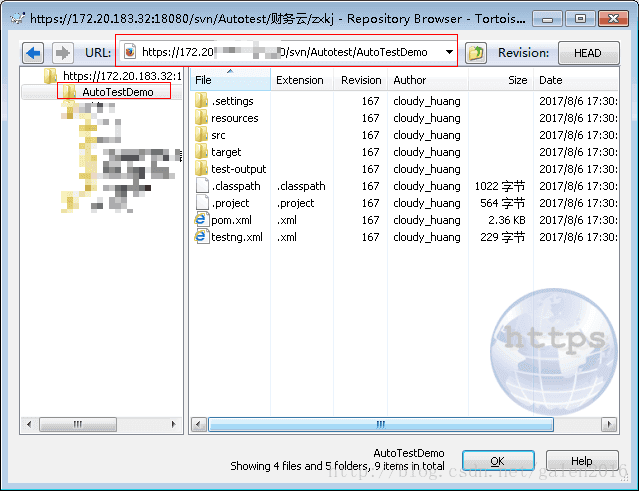Click the test-output folder icon
This screenshot has height=491, width=639.
[x=201, y=169]
